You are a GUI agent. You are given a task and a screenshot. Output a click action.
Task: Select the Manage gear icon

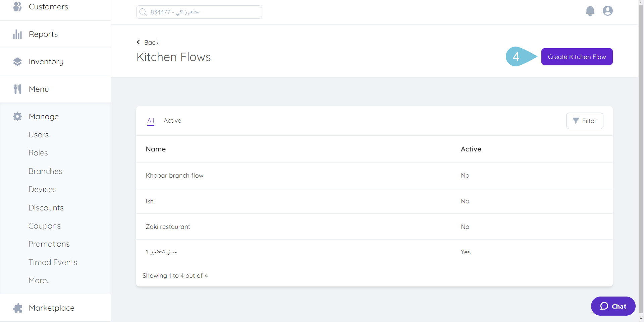[17, 116]
